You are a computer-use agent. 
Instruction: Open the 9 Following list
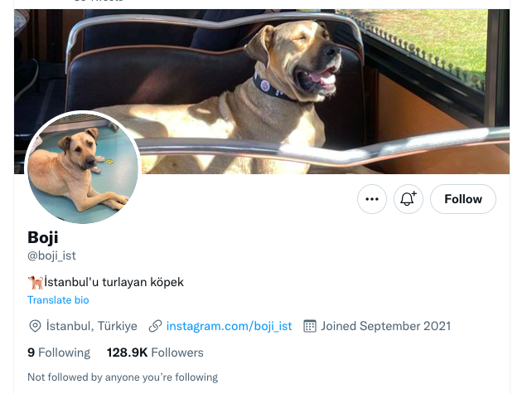[58, 353]
